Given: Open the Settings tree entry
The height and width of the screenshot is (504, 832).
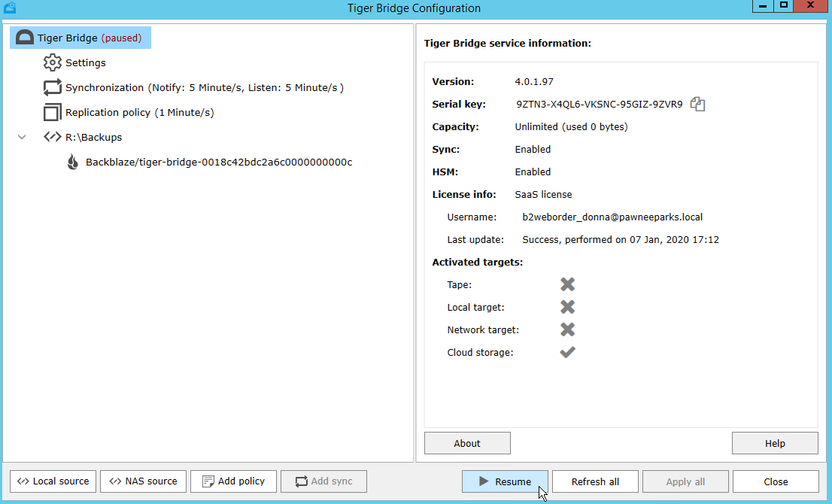Looking at the screenshot, I should [86, 62].
